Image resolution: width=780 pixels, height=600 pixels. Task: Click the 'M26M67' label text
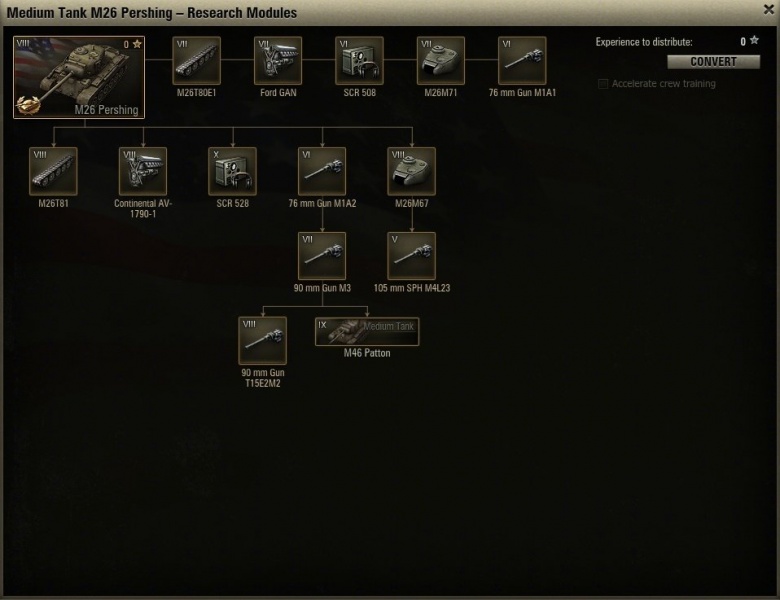pyautogui.click(x=411, y=203)
